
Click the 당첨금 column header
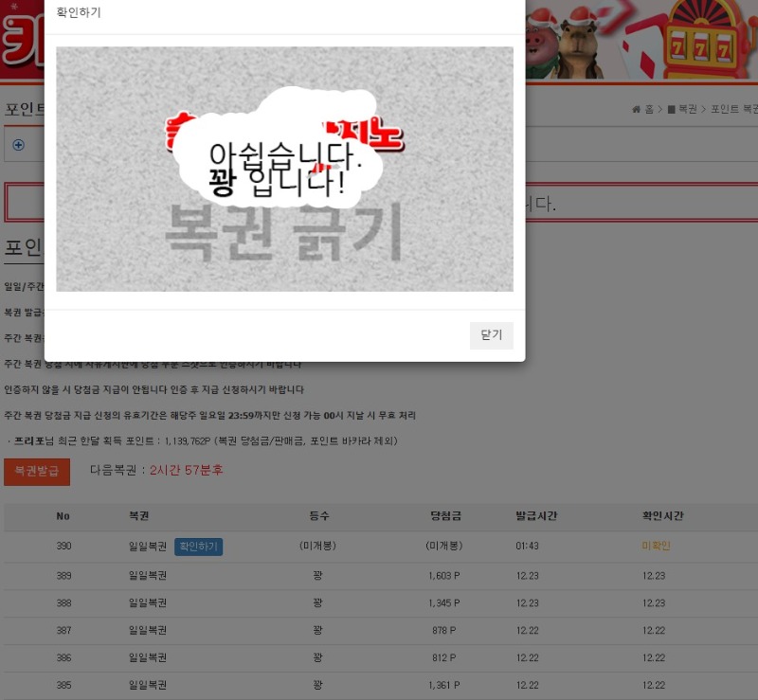tap(444, 516)
